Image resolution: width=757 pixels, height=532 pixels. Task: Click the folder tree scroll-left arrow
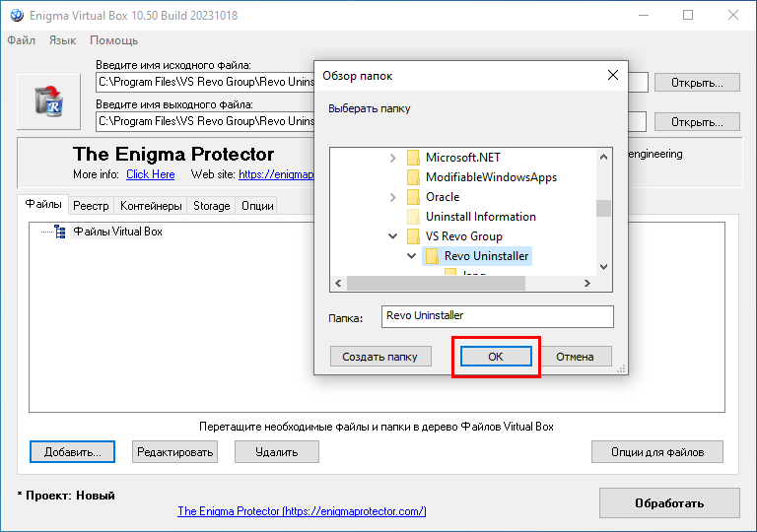pyautogui.click(x=338, y=284)
